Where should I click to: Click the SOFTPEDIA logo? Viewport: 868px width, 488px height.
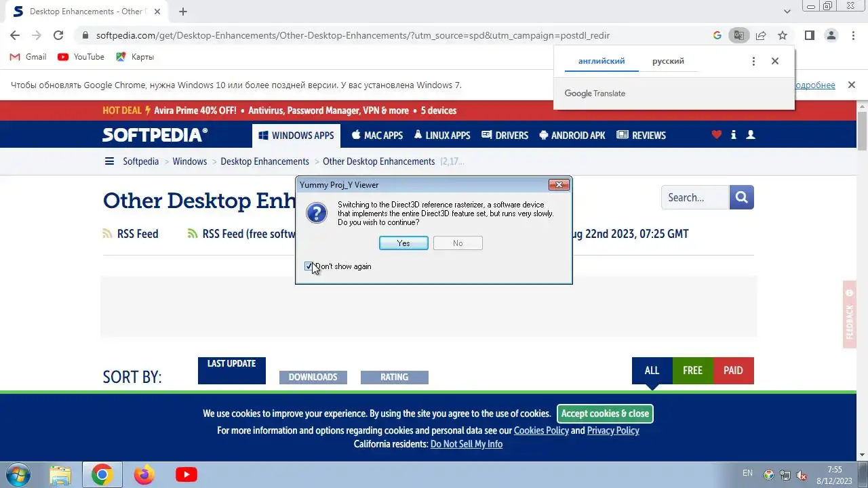click(155, 135)
